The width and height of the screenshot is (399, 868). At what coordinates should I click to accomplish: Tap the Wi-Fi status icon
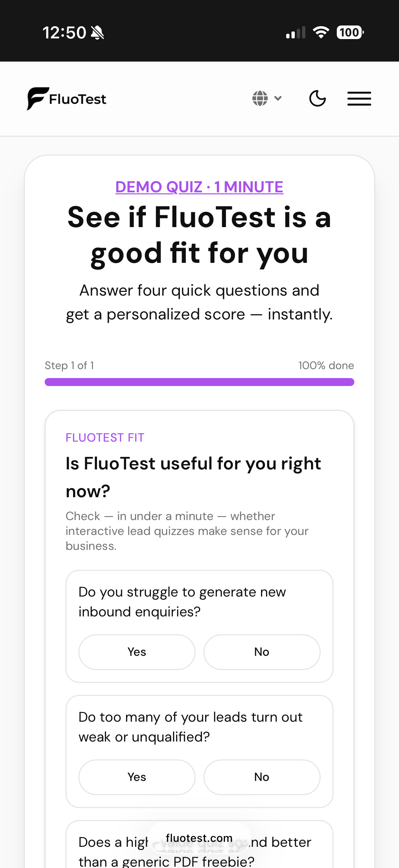point(320,32)
